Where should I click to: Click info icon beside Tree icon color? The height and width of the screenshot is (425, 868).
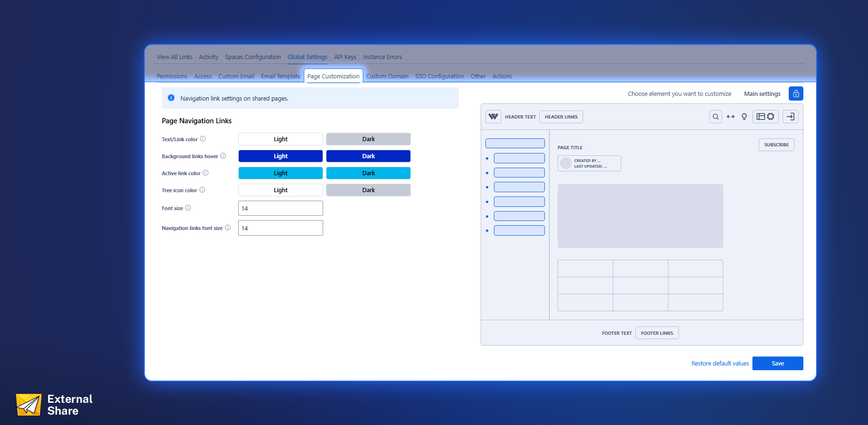point(202,190)
